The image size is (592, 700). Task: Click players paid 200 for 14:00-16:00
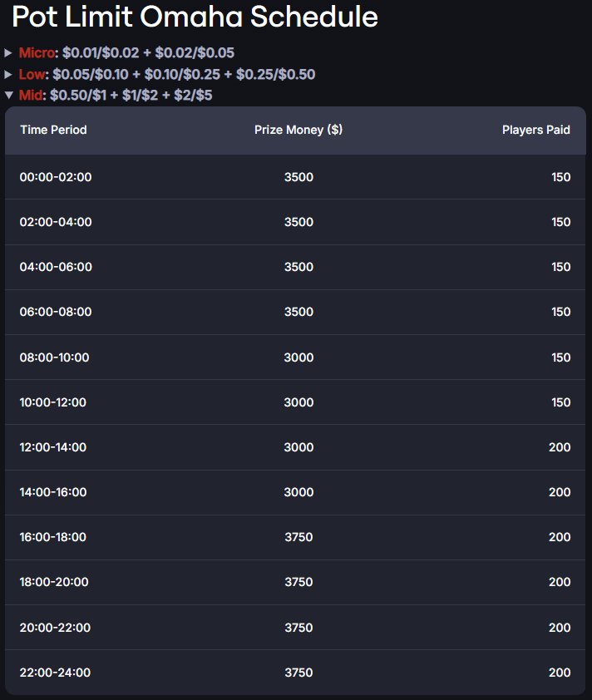[560, 492]
